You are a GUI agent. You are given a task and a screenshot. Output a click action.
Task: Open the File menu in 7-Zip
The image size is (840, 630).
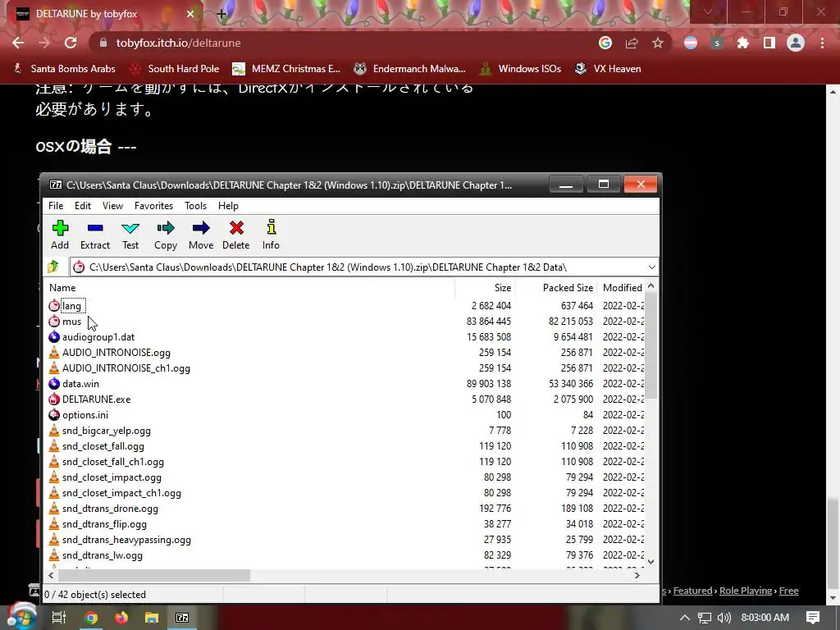tap(56, 206)
